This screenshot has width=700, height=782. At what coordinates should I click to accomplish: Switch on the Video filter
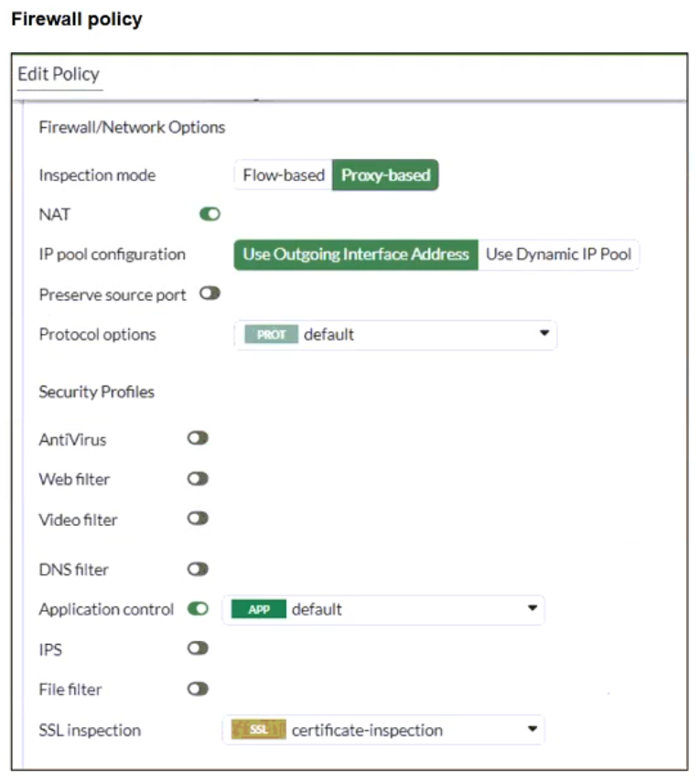click(198, 519)
